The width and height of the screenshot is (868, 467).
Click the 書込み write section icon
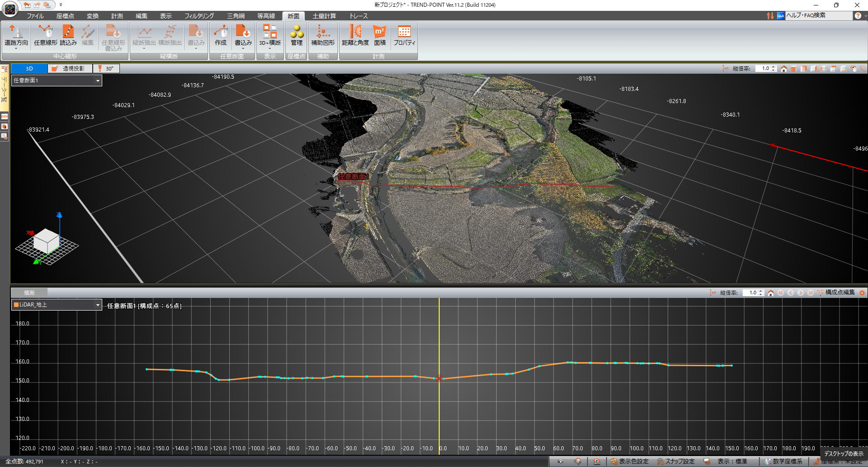tap(243, 35)
